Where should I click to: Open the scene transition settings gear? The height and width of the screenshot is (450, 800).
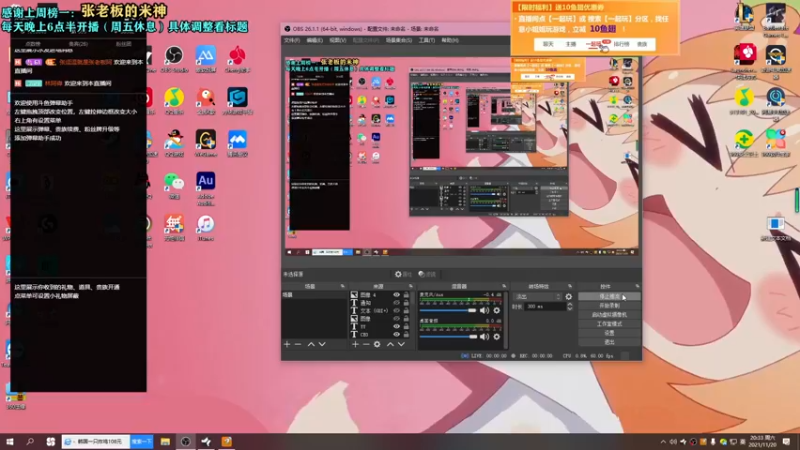click(x=568, y=296)
